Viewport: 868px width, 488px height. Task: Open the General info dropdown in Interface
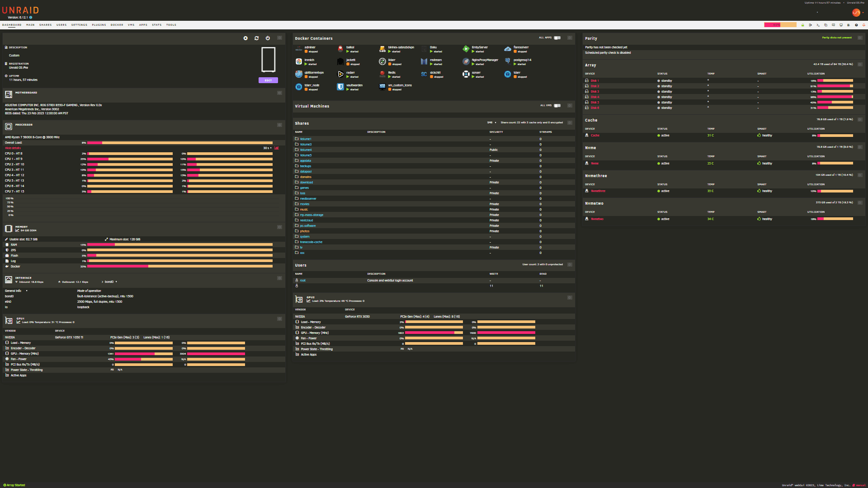click(16, 291)
